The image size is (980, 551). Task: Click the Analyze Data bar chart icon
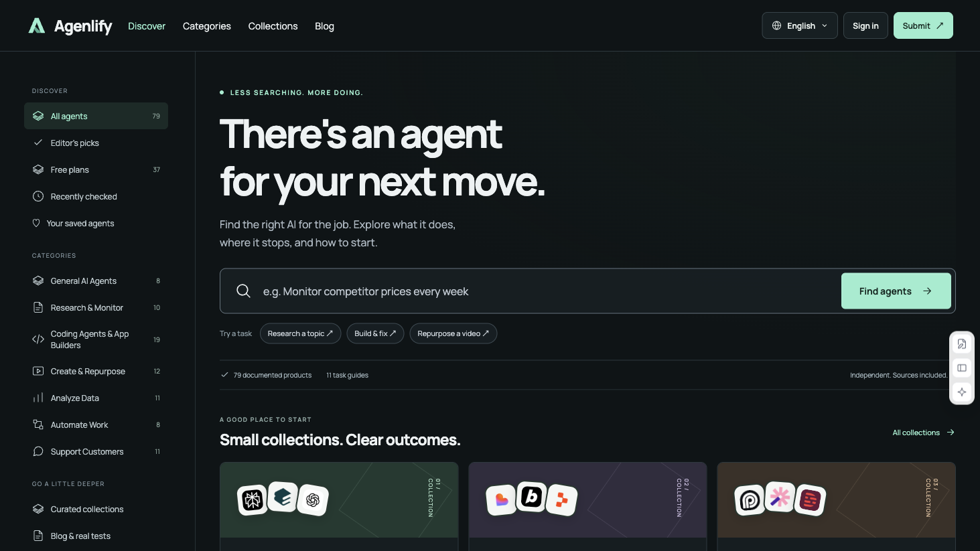(x=38, y=398)
